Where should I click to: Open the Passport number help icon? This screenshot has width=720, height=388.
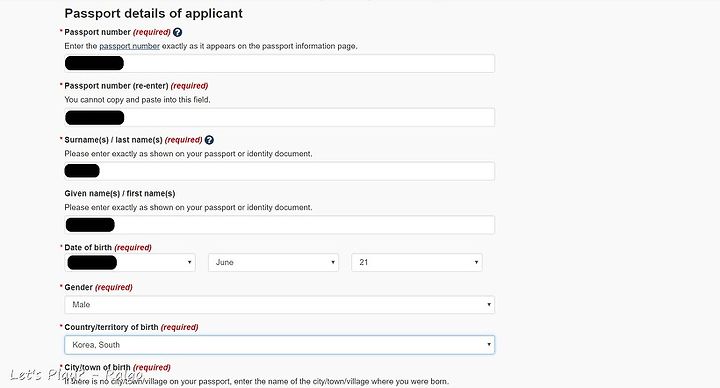178,33
